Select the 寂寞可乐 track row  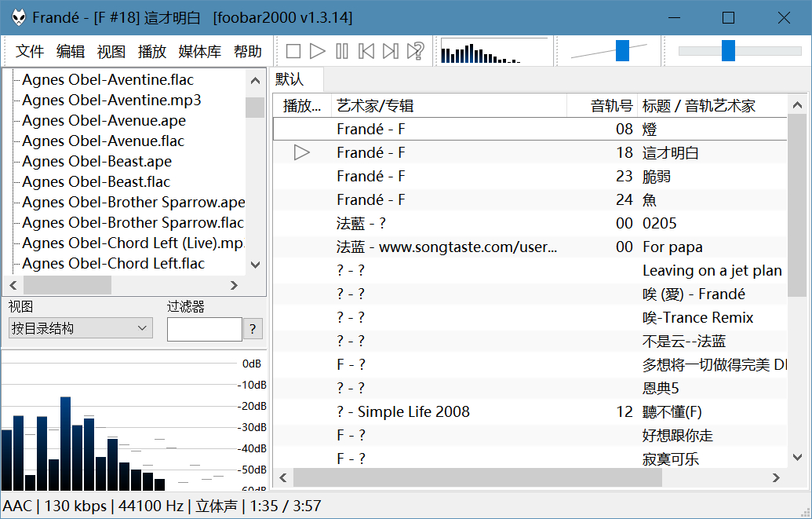pos(530,459)
